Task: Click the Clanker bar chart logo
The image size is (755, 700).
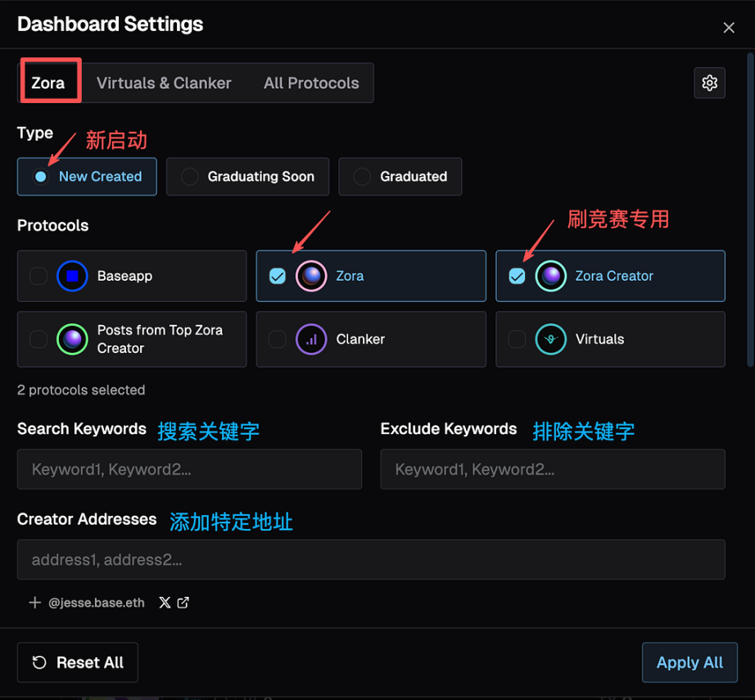Action: (x=311, y=339)
